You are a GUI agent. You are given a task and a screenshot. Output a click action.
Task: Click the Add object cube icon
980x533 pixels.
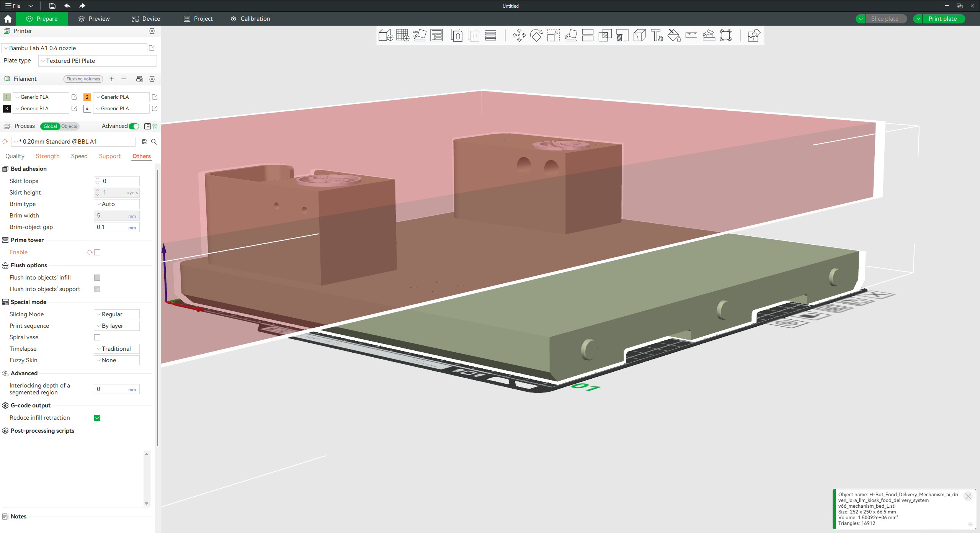[x=385, y=35]
